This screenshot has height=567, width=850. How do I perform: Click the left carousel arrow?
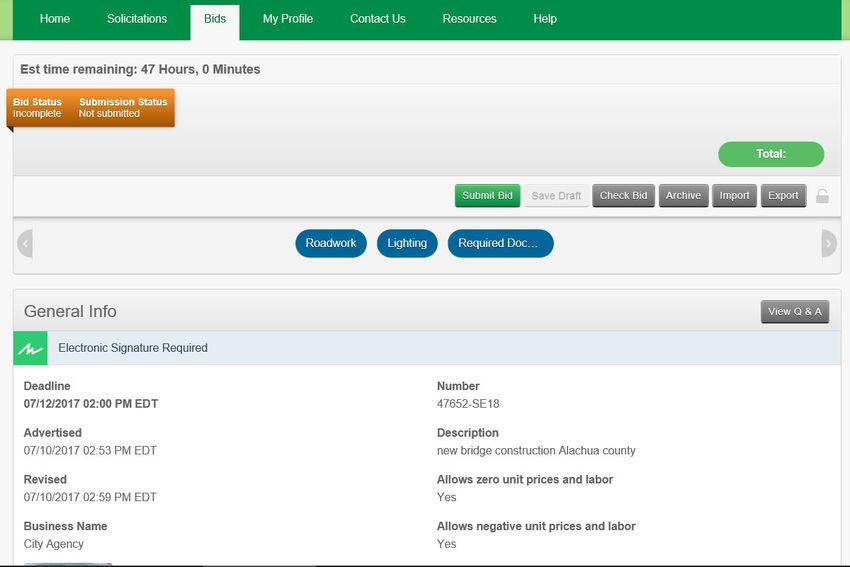[x=25, y=243]
